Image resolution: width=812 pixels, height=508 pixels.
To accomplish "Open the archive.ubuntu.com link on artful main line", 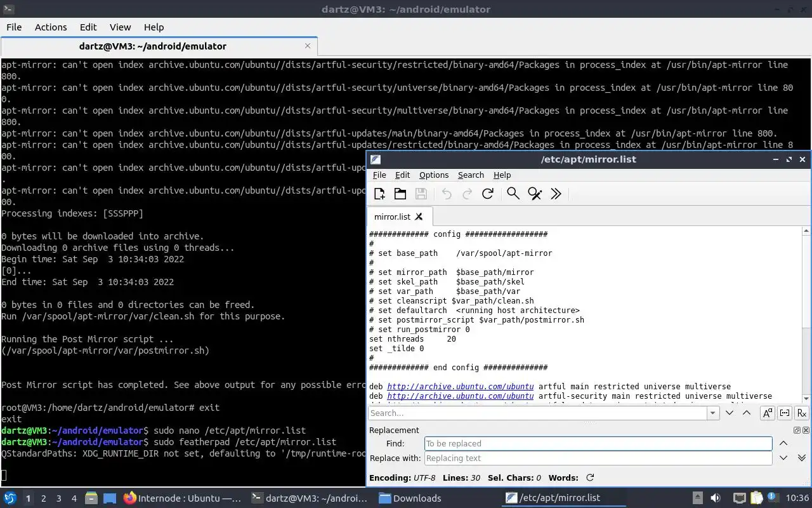I will (460, 386).
